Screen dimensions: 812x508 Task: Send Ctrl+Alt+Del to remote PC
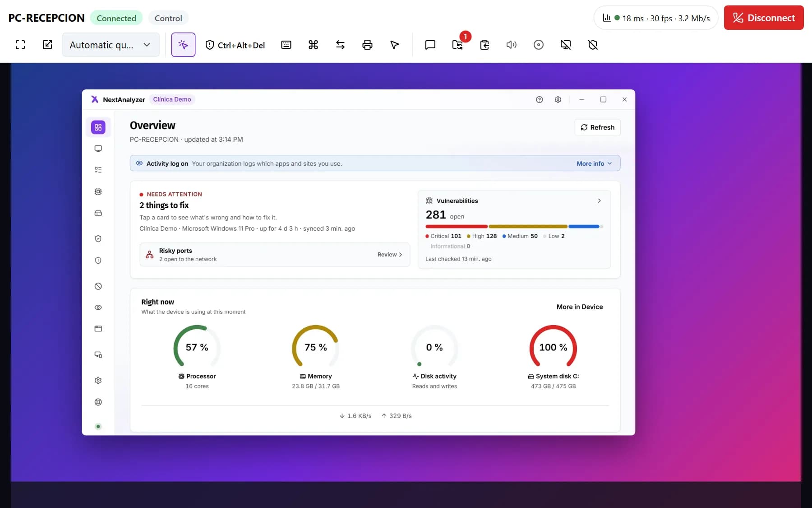pos(235,45)
